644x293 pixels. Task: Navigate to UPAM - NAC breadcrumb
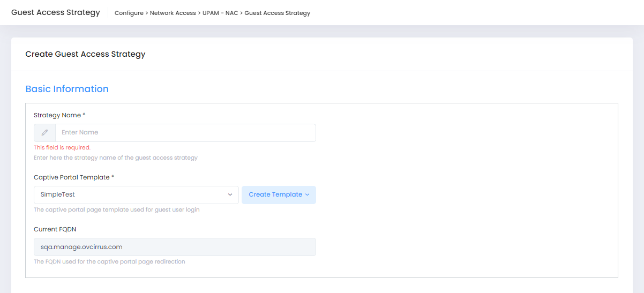(x=220, y=13)
